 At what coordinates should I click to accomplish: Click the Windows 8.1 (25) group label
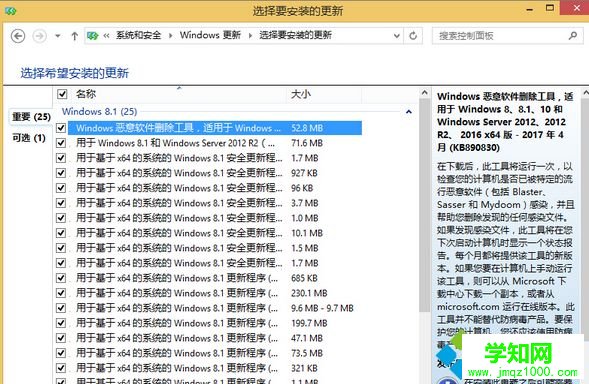99,112
